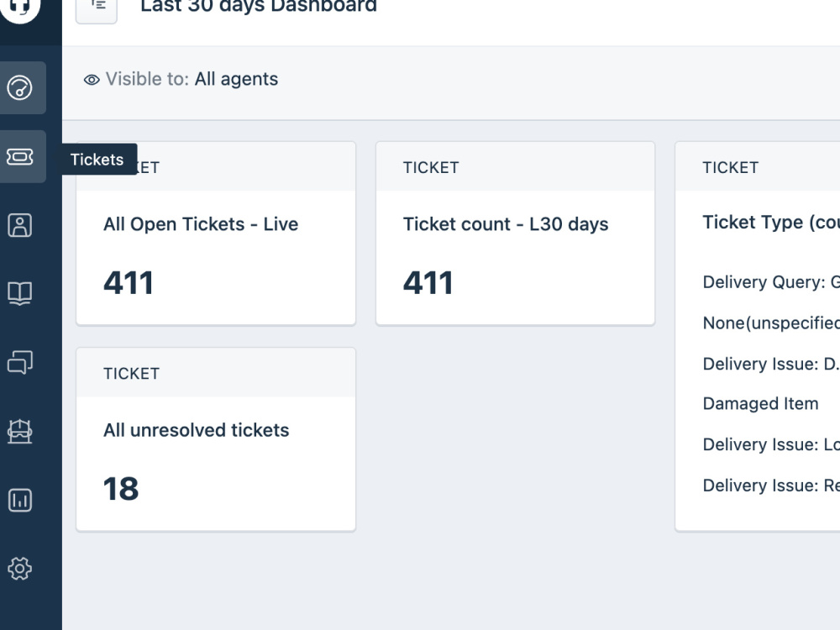Open the Tickets icon in sidebar

pos(20,156)
